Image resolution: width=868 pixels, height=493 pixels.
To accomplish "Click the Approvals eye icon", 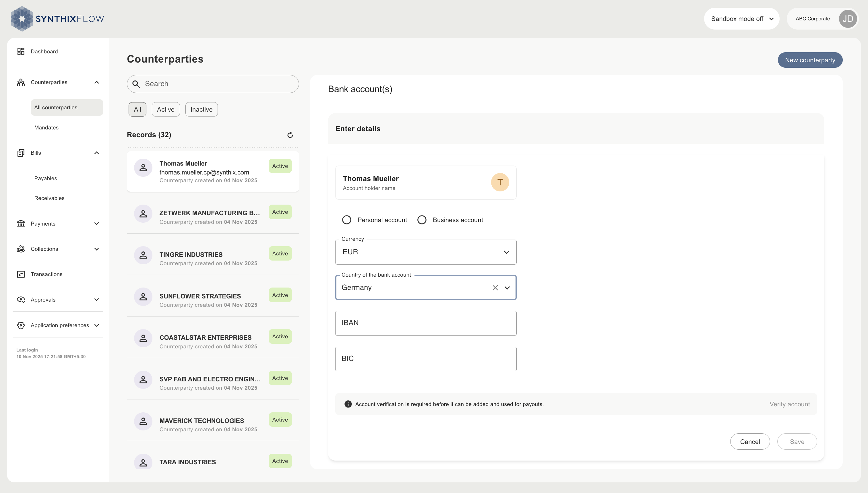I will click(21, 300).
